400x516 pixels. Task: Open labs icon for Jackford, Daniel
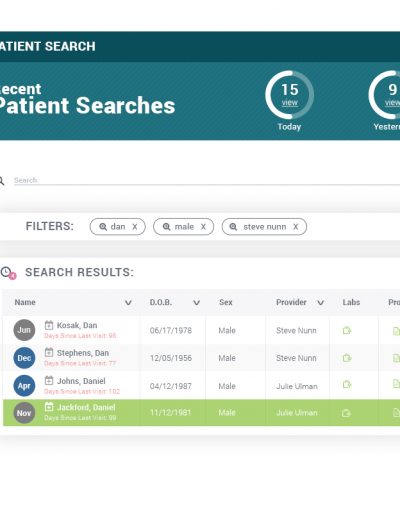point(346,413)
